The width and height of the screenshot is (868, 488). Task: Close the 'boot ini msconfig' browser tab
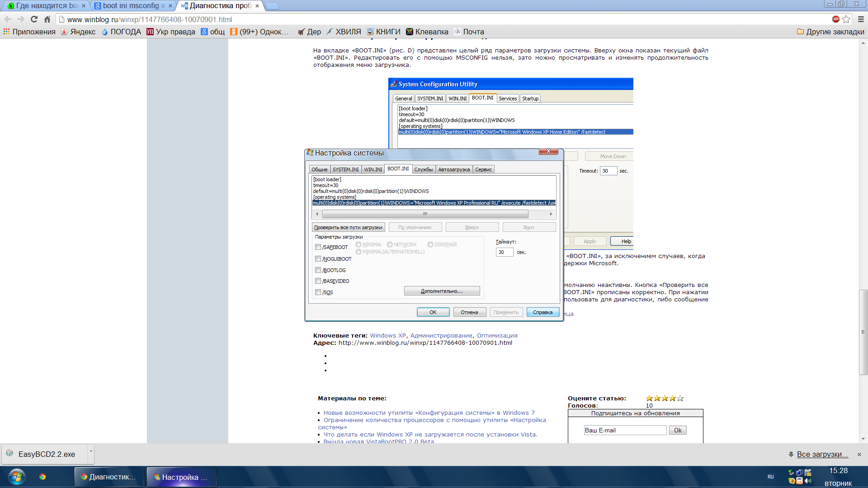170,6
